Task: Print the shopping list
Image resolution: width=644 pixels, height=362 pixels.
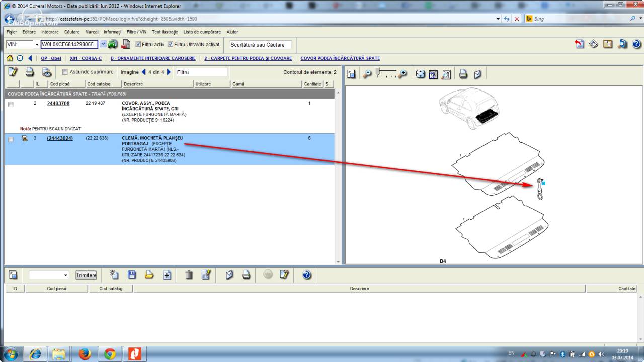Action: click(x=246, y=275)
